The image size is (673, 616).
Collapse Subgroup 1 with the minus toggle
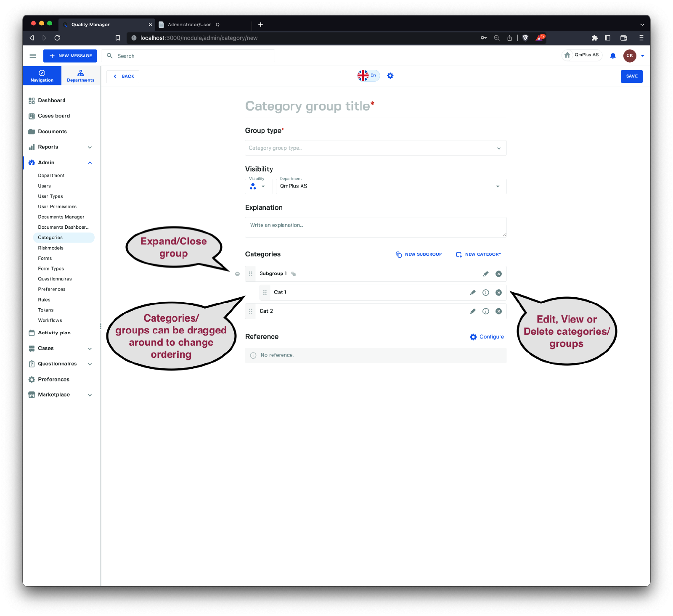click(237, 274)
